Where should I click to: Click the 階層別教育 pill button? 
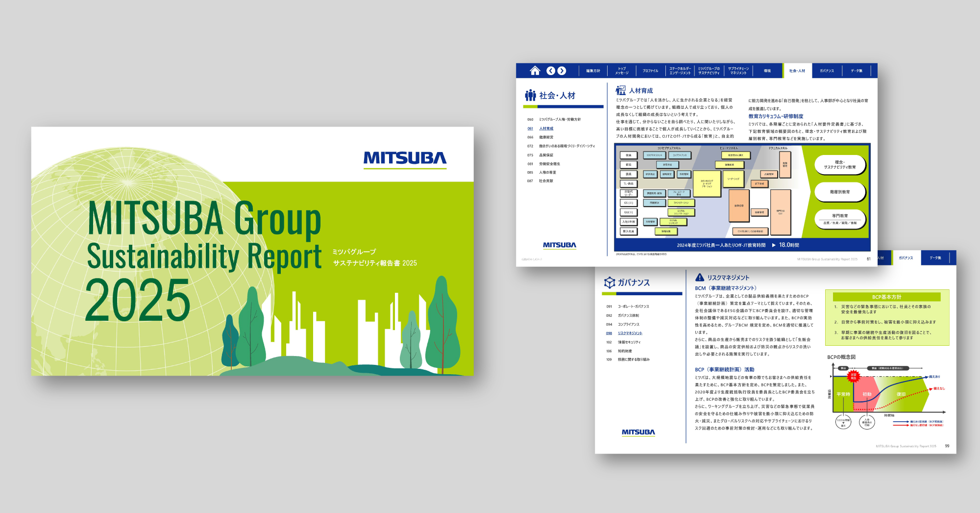tap(840, 192)
